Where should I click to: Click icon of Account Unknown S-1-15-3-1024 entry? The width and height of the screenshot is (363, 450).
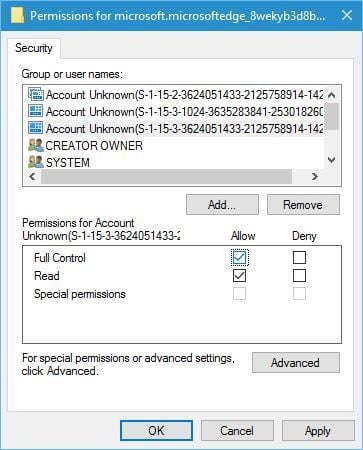click(x=36, y=111)
